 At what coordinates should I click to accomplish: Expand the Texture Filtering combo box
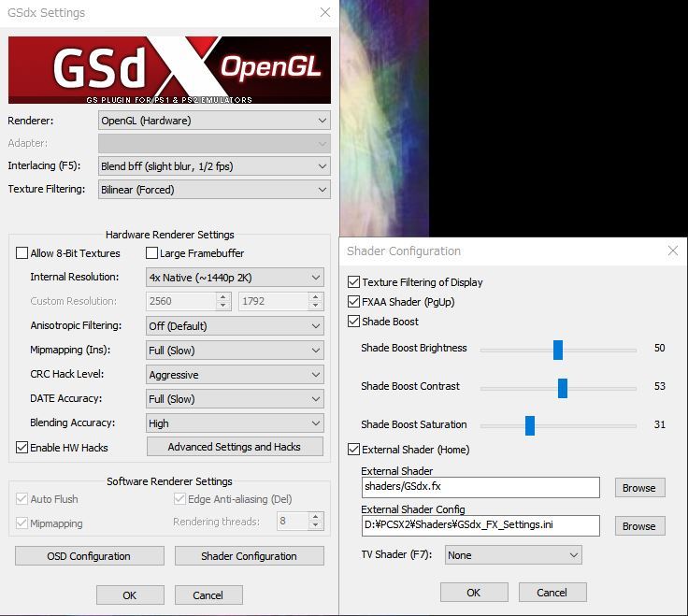(214, 190)
